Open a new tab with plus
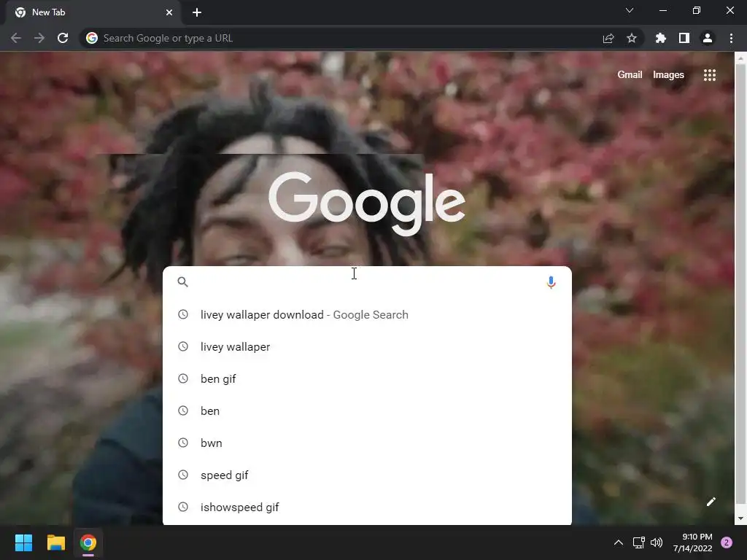 197,12
